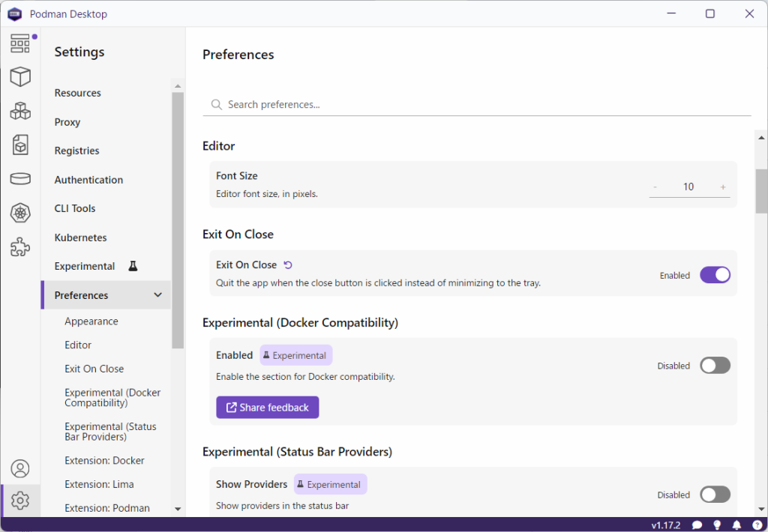This screenshot has height=532, width=768.
Task: Open the Pods icon in sidebar
Action: (x=20, y=111)
